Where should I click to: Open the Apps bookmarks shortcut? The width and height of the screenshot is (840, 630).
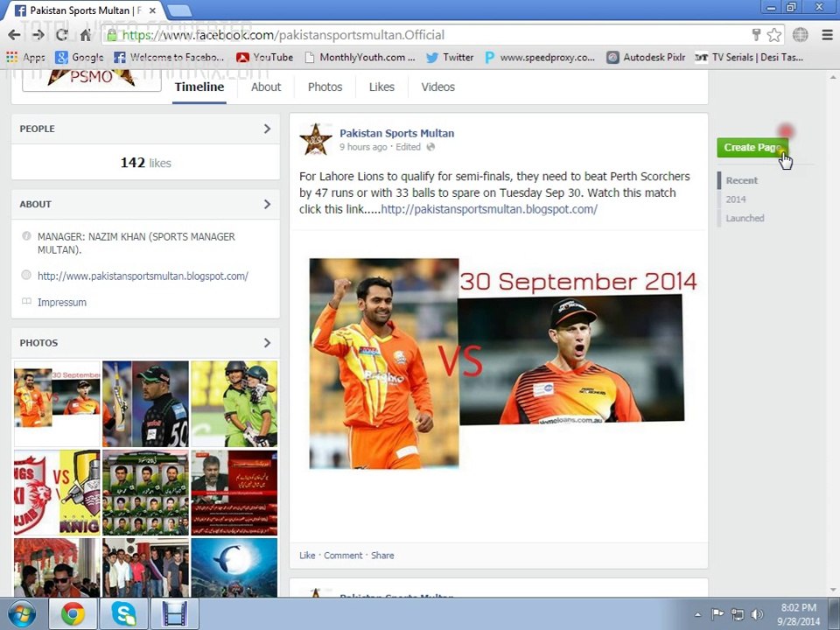click(25, 58)
